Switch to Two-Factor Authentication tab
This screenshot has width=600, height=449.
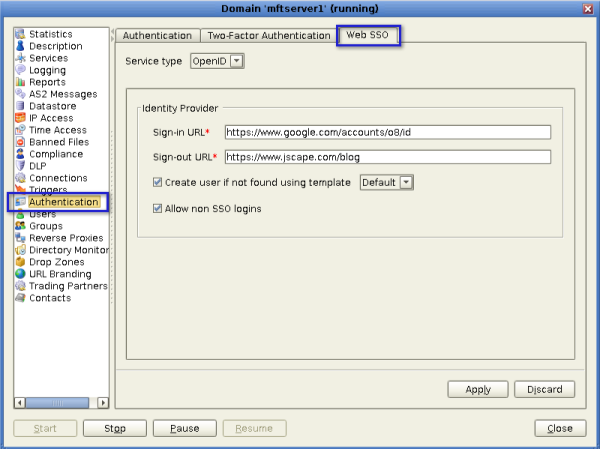point(269,36)
